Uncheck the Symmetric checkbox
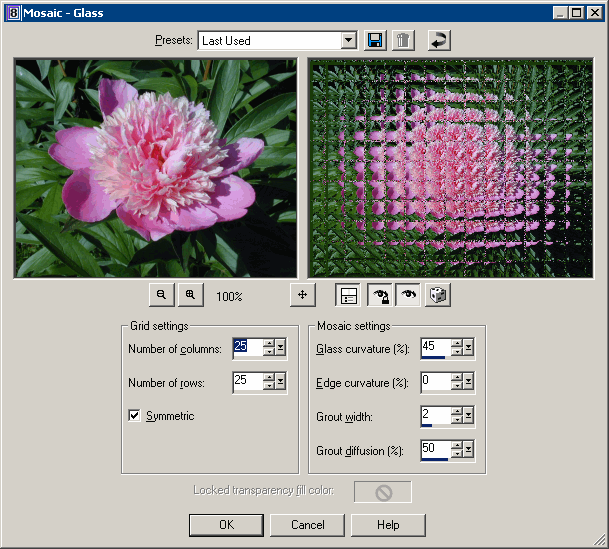 click(134, 415)
